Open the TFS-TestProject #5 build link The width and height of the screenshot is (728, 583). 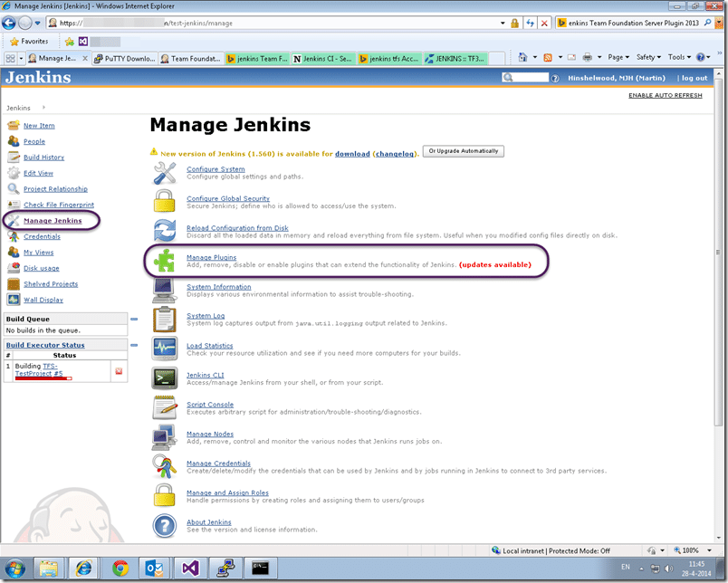click(39, 369)
